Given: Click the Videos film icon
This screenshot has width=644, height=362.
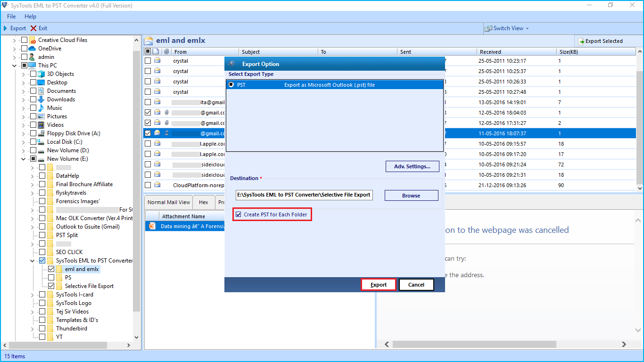Looking at the screenshot, I should coord(41,125).
